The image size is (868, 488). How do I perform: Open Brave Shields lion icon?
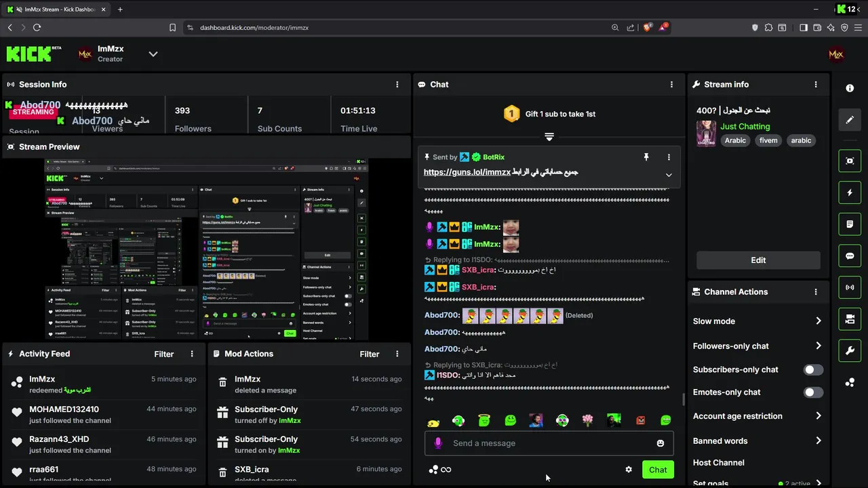[x=647, y=27]
